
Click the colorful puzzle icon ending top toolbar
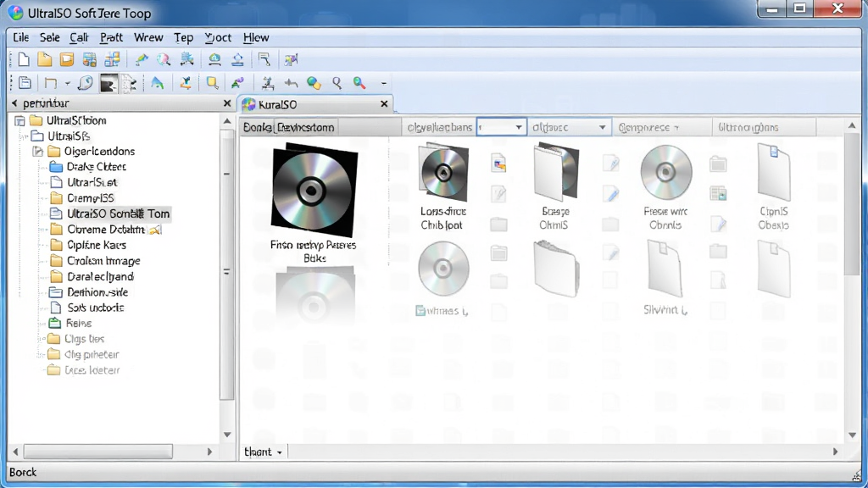point(292,59)
